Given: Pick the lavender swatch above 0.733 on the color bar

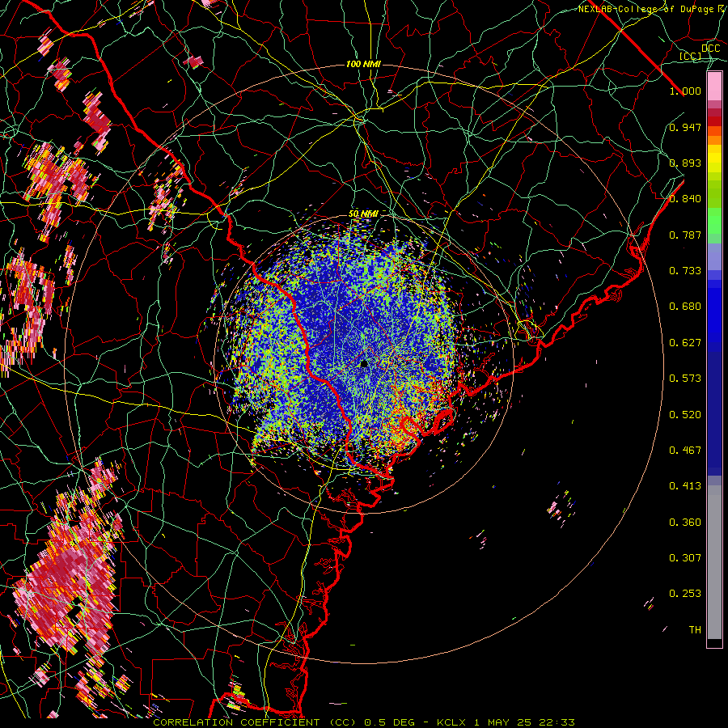Looking at the screenshot, I should tap(714, 256).
